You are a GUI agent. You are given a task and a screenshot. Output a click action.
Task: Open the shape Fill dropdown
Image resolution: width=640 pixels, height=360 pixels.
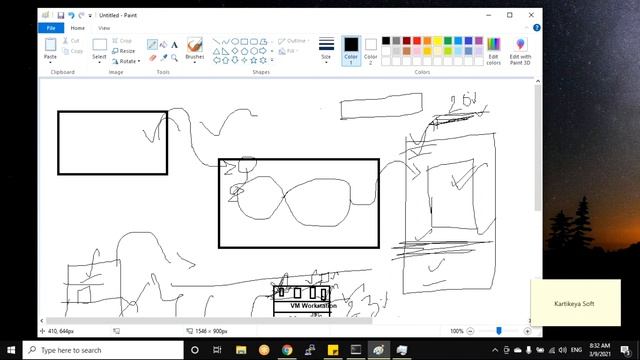[288, 51]
